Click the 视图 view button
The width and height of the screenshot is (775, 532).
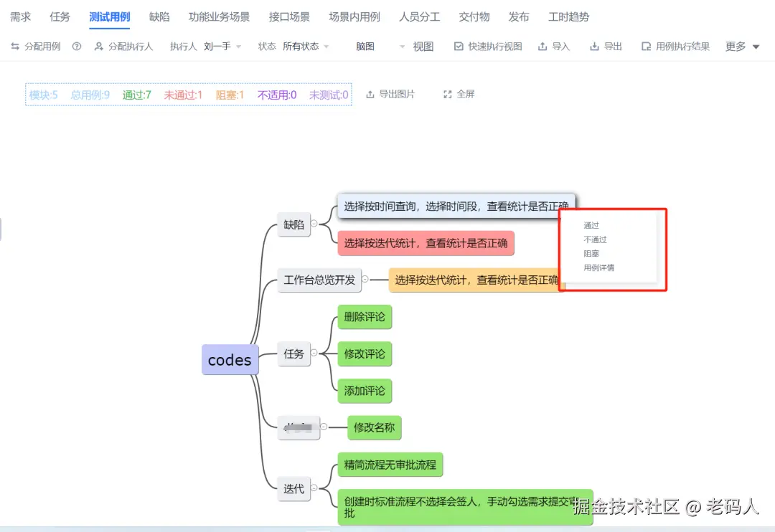coord(423,46)
